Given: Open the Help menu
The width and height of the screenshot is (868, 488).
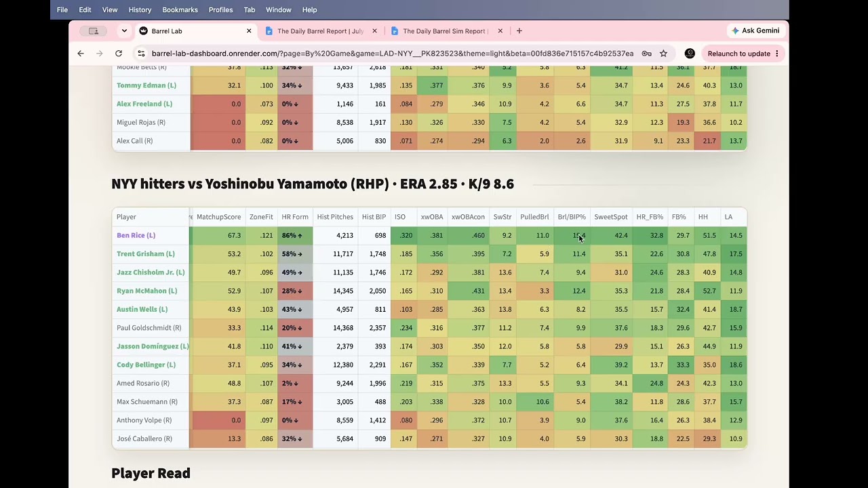Looking at the screenshot, I should coord(309,9).
